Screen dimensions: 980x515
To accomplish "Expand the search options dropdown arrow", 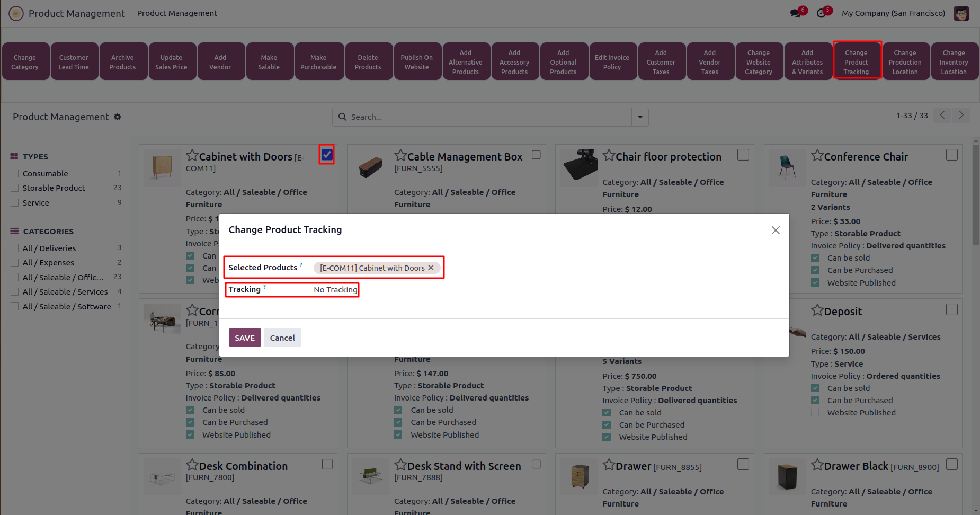I will pyautogui.click(x=640, y=117).
